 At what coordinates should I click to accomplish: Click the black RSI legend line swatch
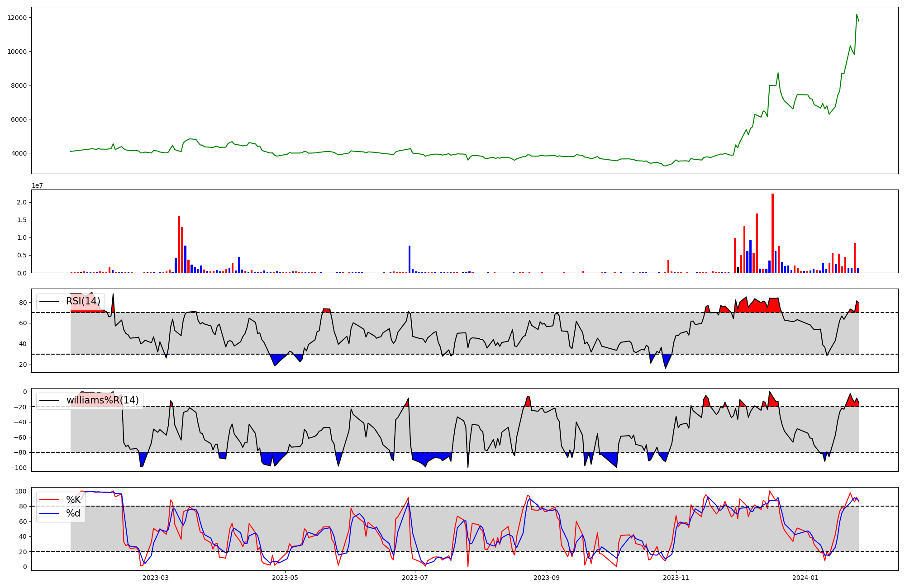point(49,301)
